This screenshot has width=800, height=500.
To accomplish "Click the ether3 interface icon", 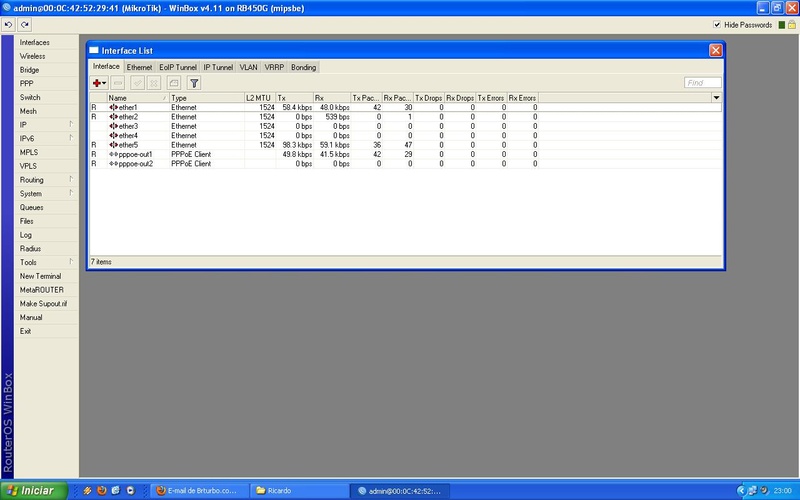I will tap(113, 126).
